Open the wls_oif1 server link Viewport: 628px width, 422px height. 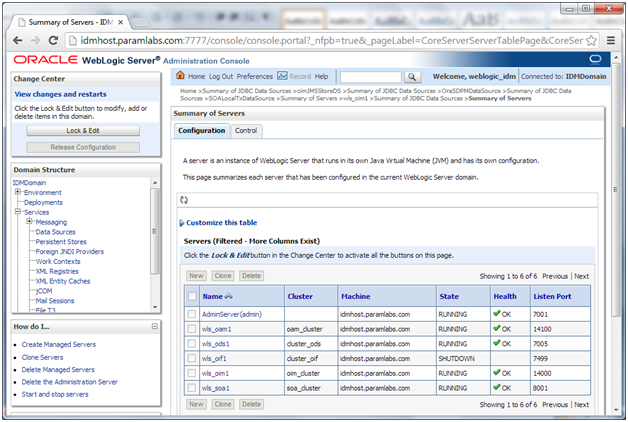click(214, 358)
